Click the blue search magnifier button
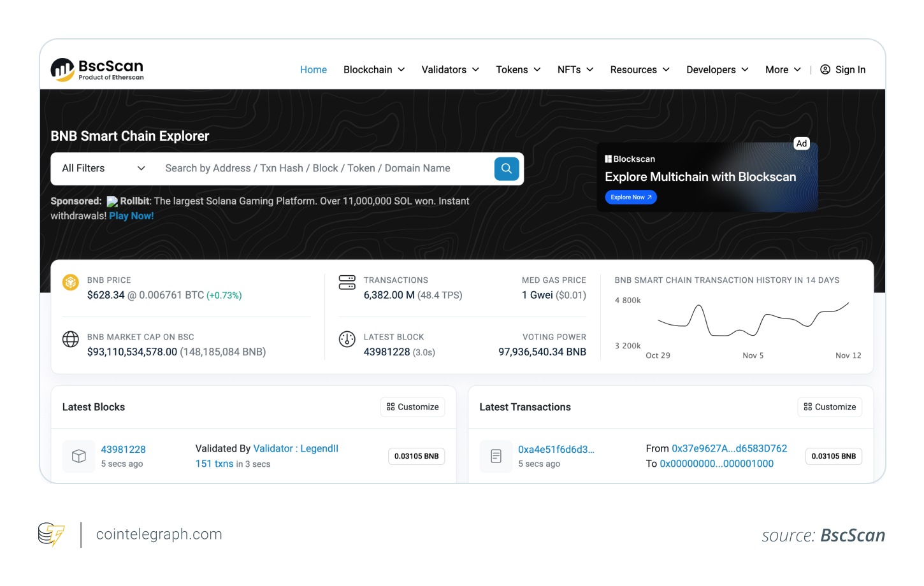 point(507,169)
